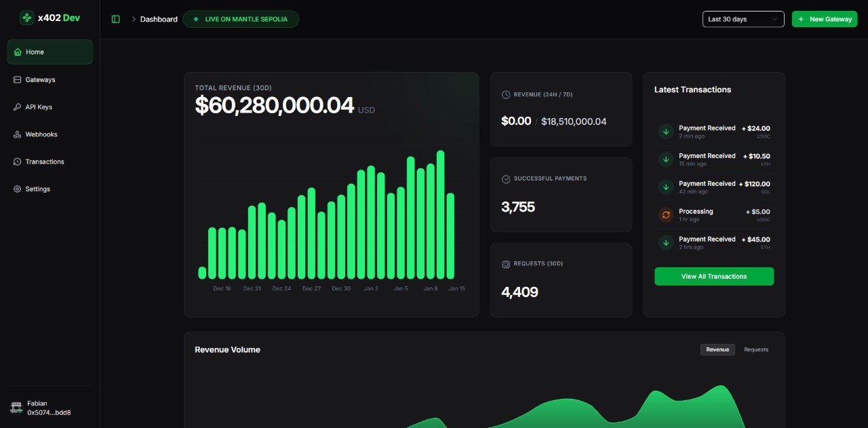Click the tallest bar in revenue chart

click(440, 214)
